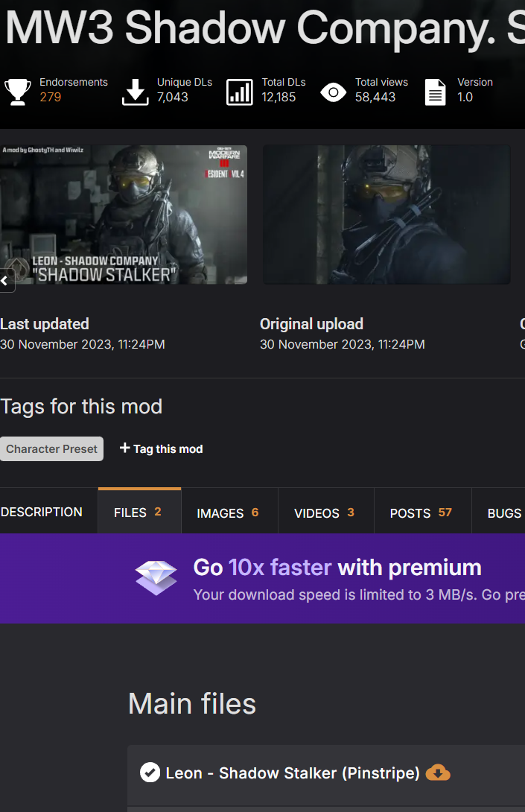Click the 58,443 total views value
Viewport: 525px width, 812px height.
coord(375,98)
